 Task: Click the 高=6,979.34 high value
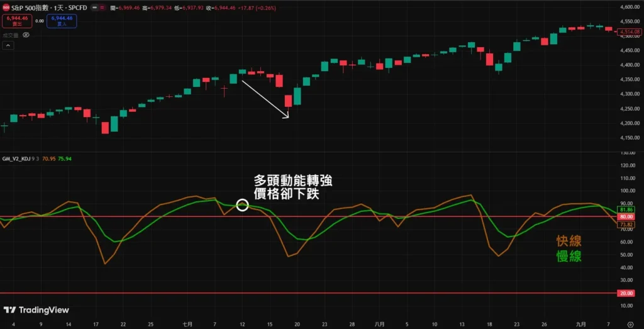coord(155,8)
